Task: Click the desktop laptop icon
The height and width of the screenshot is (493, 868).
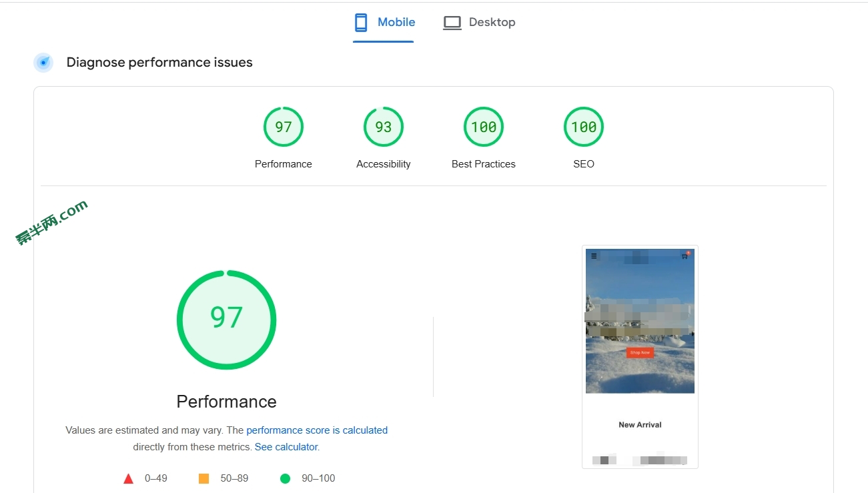Action: tap(452, 23)
